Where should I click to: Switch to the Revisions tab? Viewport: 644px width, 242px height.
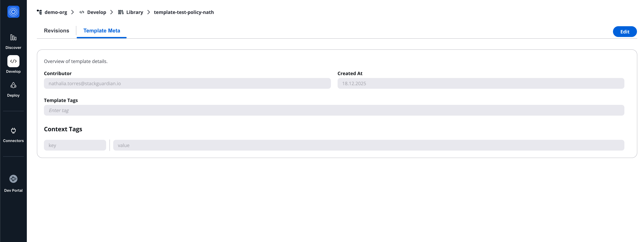[57, 31]
